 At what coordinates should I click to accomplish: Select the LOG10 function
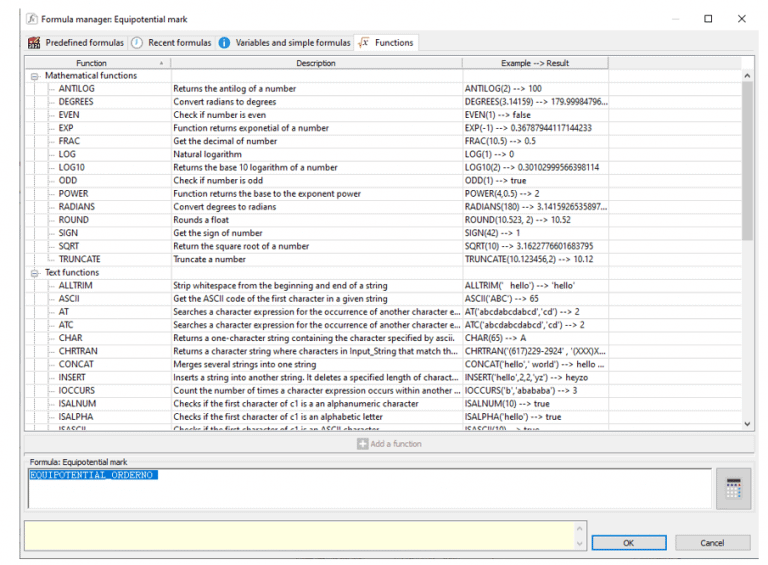(72, 167)
